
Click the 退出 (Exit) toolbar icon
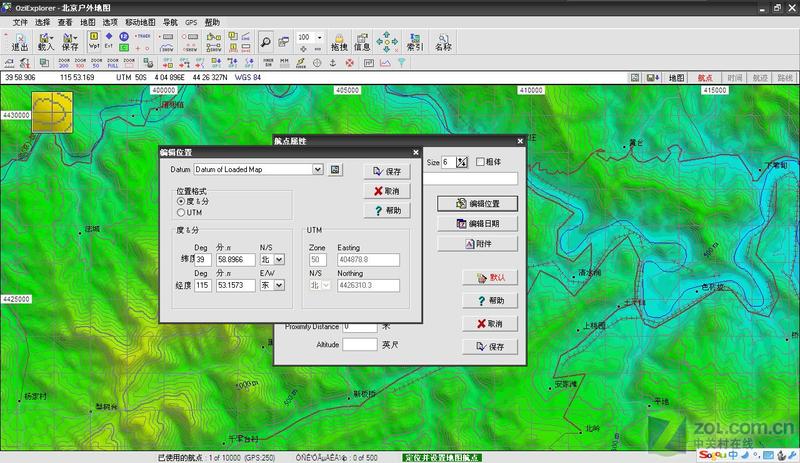(19, 42)
